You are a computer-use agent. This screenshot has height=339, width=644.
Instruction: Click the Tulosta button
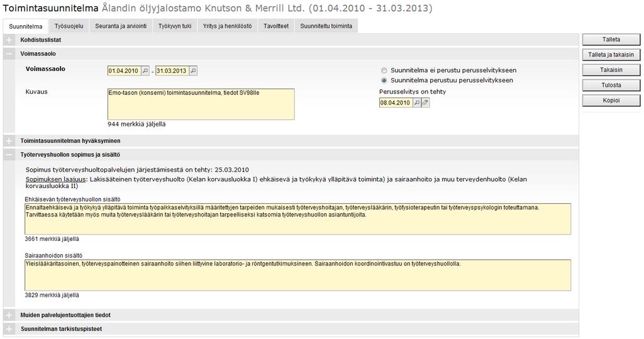pos(611,85)
